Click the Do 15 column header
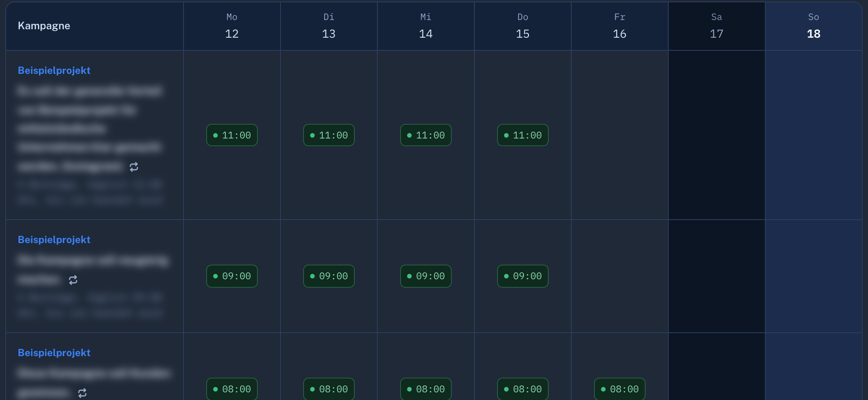Screen dimensions: 868x400 (523, 26)
